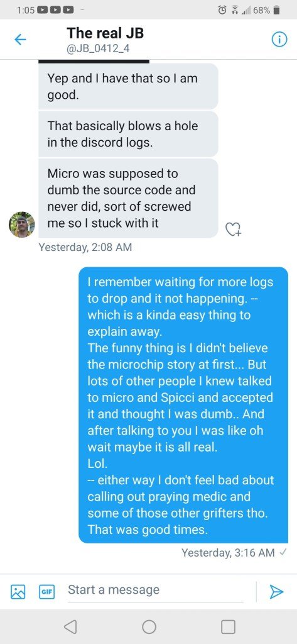Focus the Start a message field
The width and height of the screenshot is (297, 644).
(x=156, y=590)
